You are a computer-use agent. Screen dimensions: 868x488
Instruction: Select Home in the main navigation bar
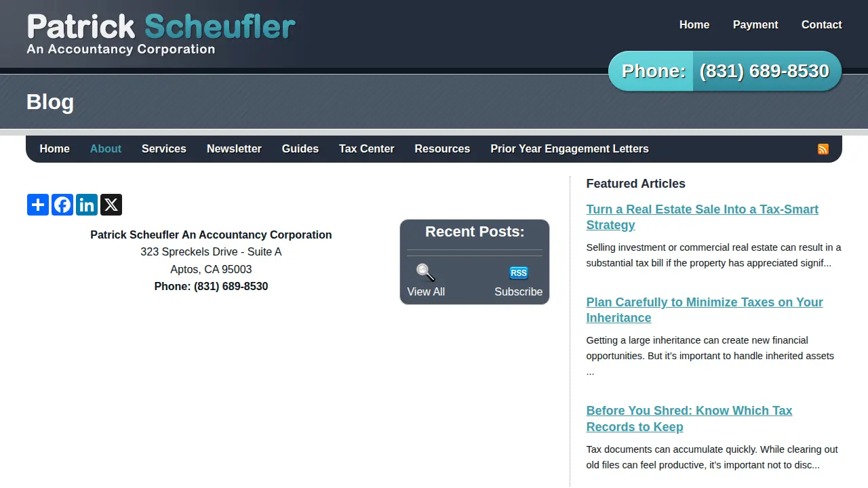[x=55, y=148]
